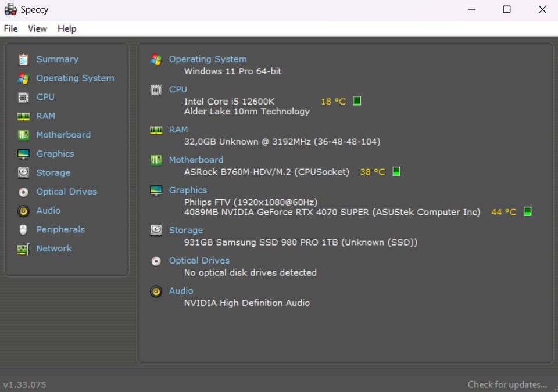558x392 pixels.
Task: Click the Optical Drives disc icon in main panel
Action: pos(156,261)
